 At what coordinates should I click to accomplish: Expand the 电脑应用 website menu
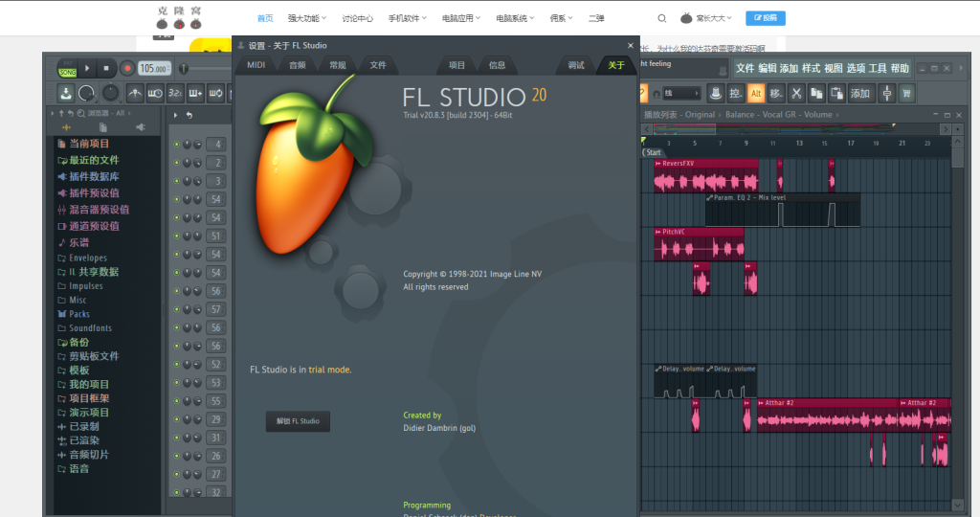(x=461, y=19)
